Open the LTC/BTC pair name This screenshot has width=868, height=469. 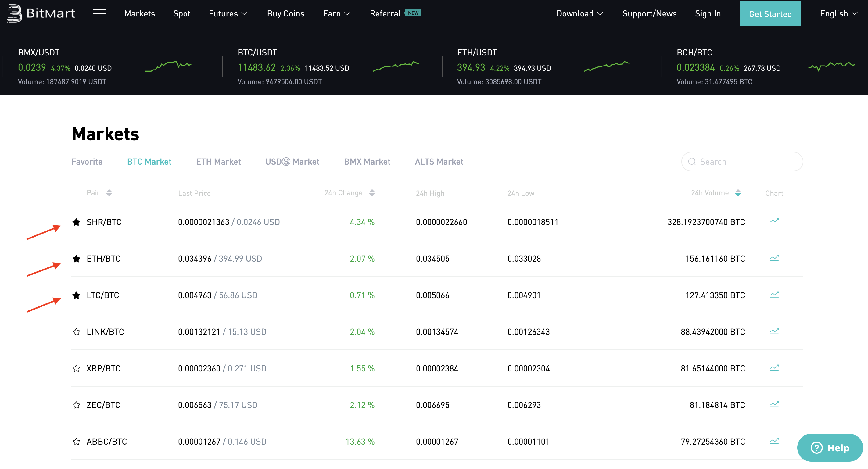tap(103, 295)
